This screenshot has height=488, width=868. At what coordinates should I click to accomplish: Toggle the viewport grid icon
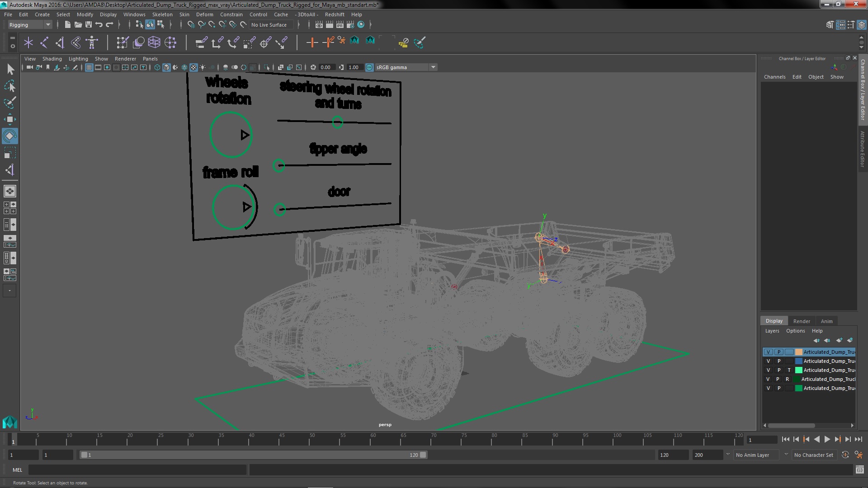(x=89, y=67)
